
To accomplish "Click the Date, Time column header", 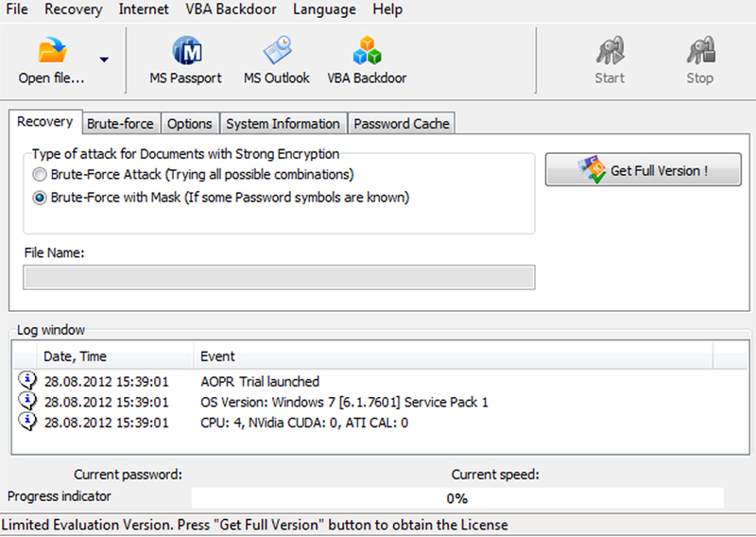I will [x=114, y=356].
